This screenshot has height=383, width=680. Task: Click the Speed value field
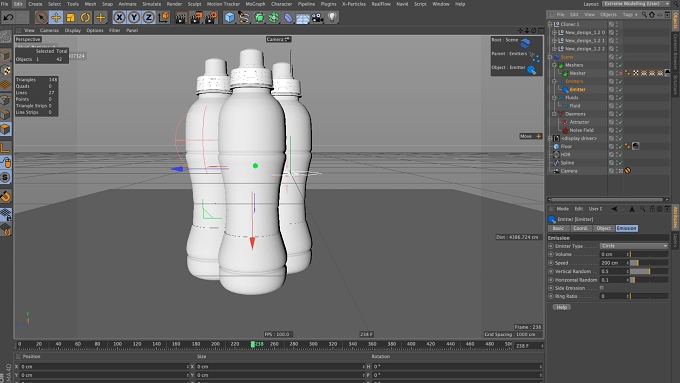[x=614, y=263]
